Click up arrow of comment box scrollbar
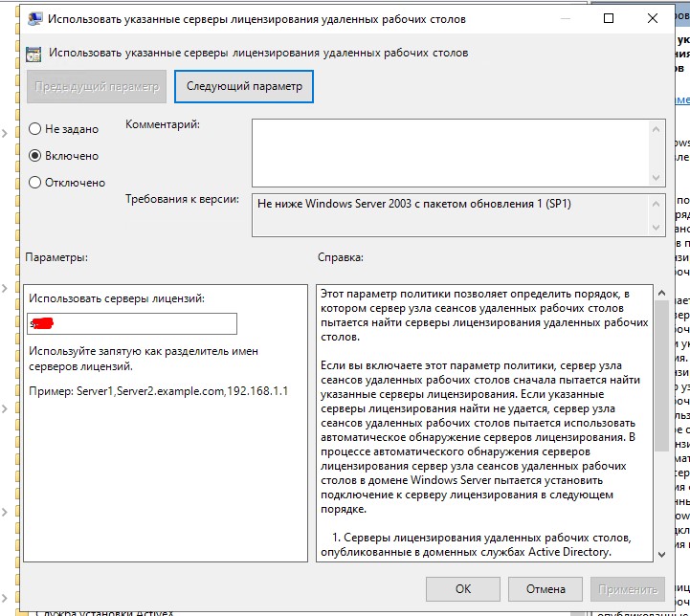Viewport: 690px width, 616px height. [656, 129]
